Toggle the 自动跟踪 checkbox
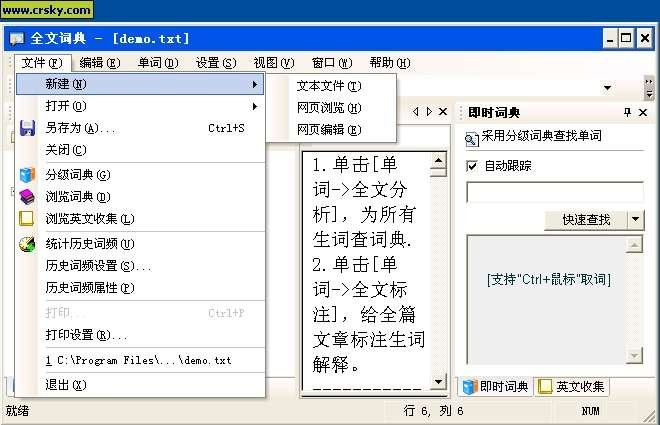Viewport: 660px width, 425px height. (x=472, y=166)
